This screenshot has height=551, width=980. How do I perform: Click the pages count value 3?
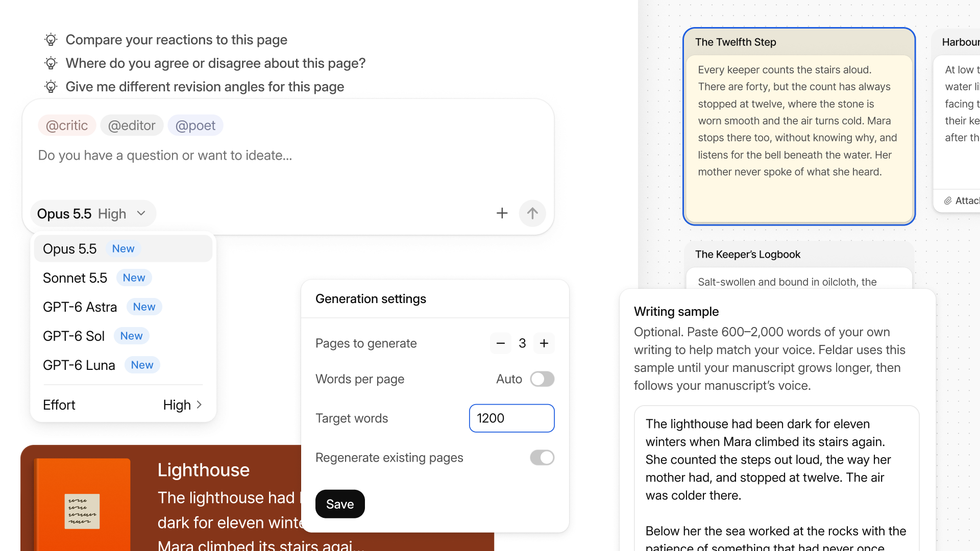522,343
